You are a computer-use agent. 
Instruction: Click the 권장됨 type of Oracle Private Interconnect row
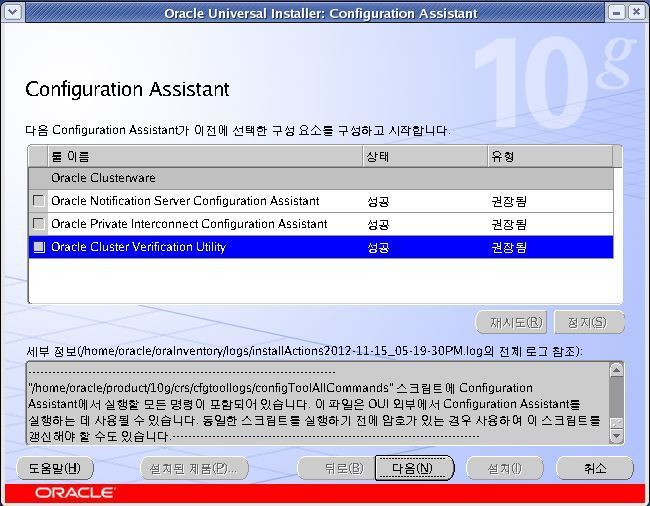click(509, 224)
